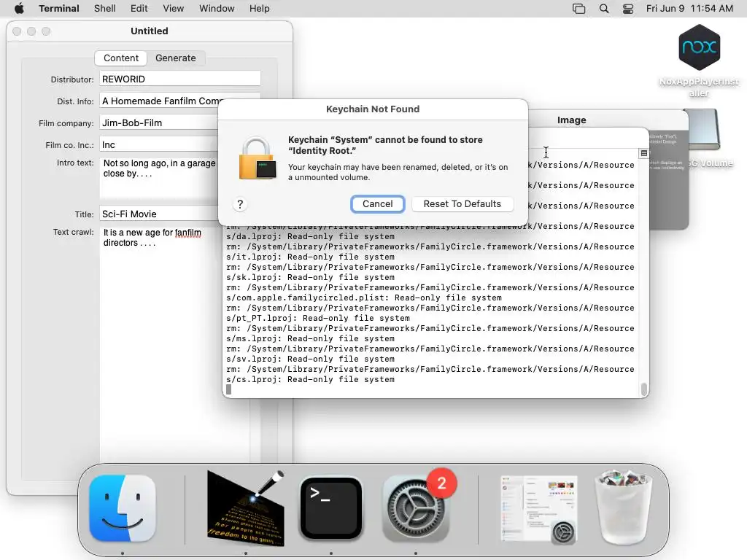Close the Untitled window
Screen dimensions: 747x560
pos(18,31)
